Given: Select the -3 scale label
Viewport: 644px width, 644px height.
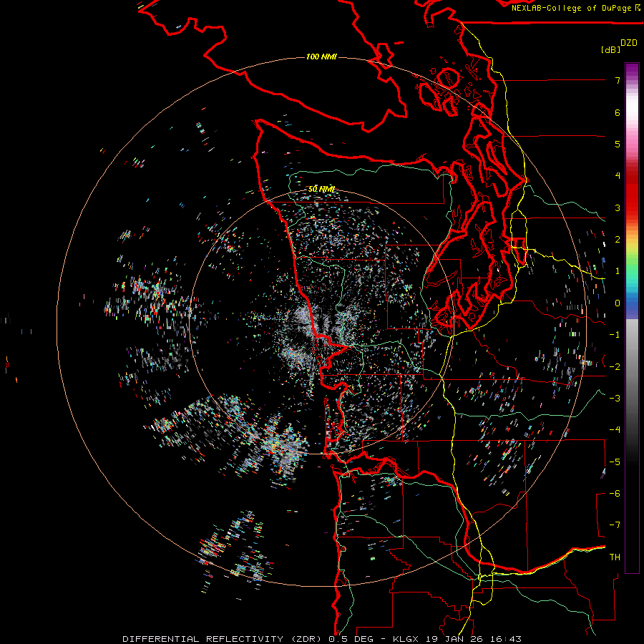Looking at the screenshot, I should (615, 398).
